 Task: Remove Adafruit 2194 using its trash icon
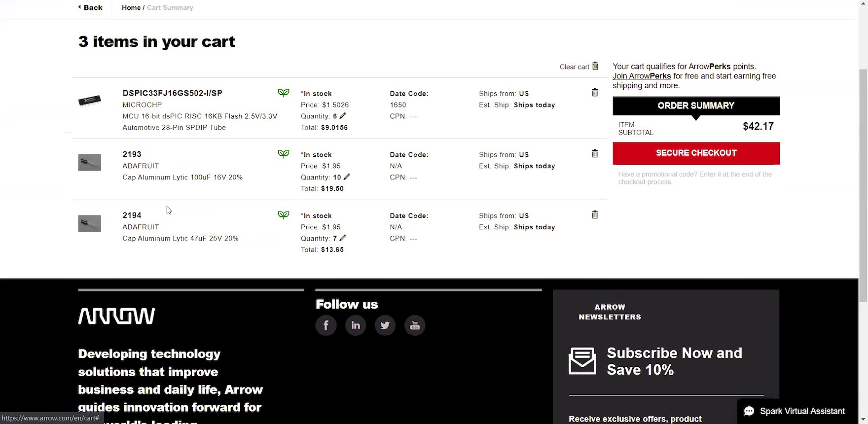(x=595, y=215)
